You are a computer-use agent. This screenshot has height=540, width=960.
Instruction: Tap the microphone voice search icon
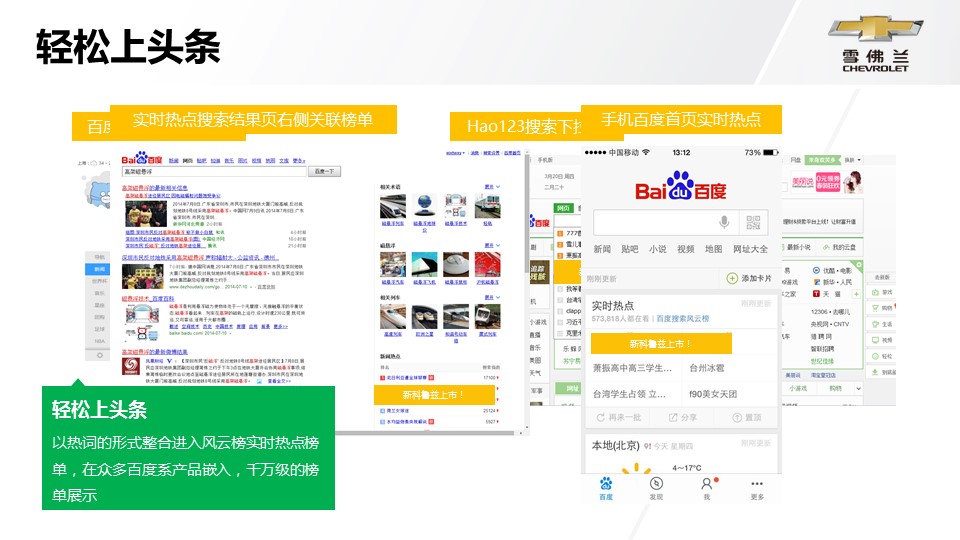[724, 222]
